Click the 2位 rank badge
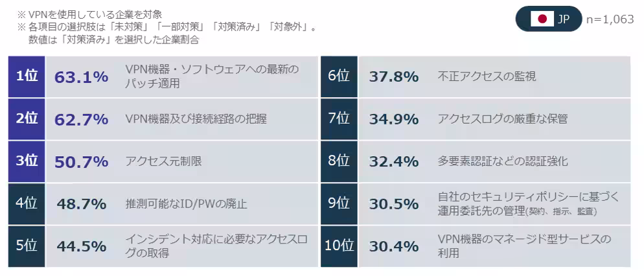This screenshot has height=276, width=644. click(27, 119)
